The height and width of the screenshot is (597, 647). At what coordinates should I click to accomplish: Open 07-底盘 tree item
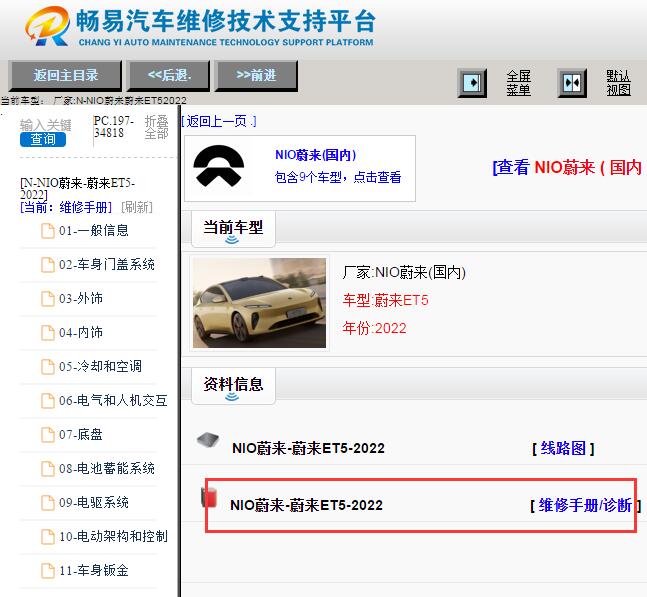tap(81, 434)
